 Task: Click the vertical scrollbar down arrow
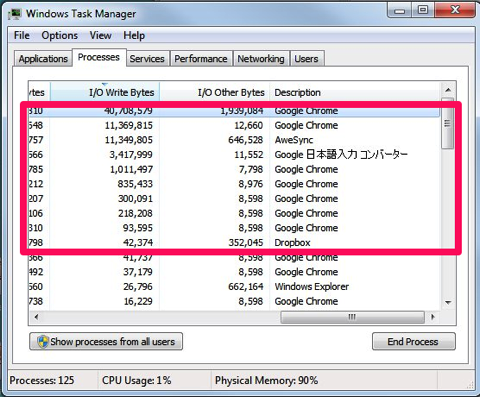(448, 303)
